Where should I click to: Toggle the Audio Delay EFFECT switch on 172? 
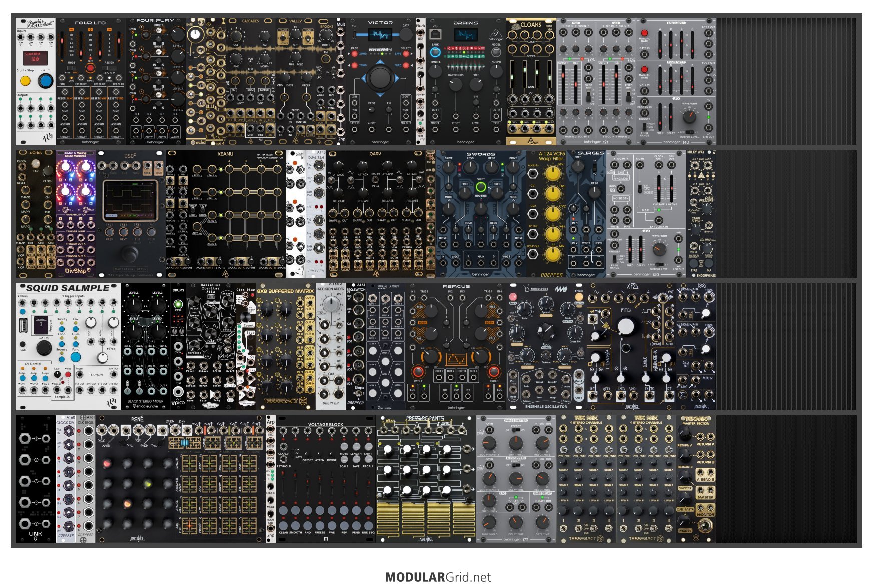tap(516, 464)
